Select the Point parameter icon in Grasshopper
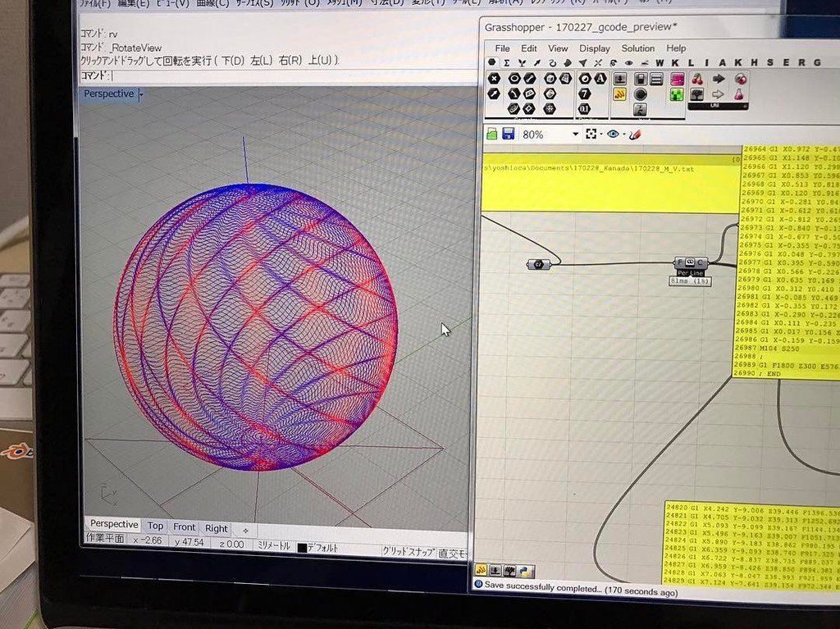The image size is (840, 629). tap(494, 79)
